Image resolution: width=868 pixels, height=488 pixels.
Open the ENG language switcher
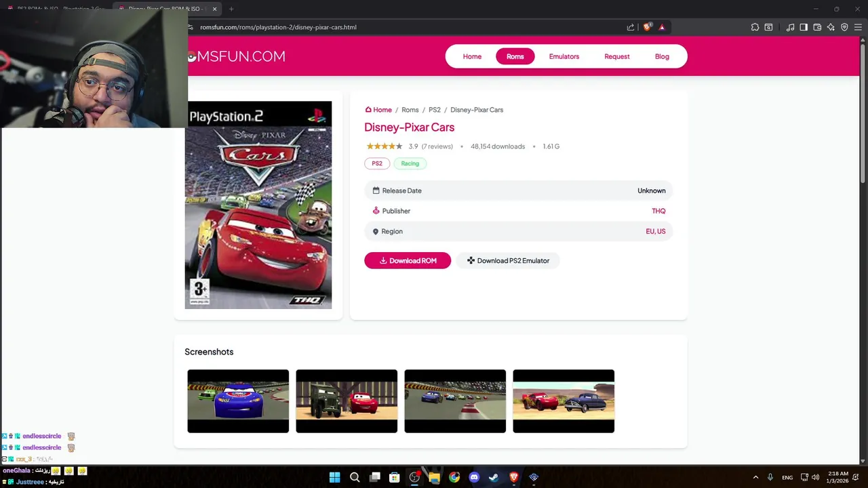click(x=787, y=477)
